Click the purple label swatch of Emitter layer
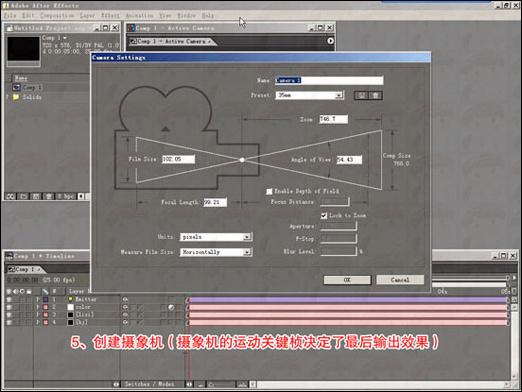Viewport: 522px width, 392px height. pos(46,299)
